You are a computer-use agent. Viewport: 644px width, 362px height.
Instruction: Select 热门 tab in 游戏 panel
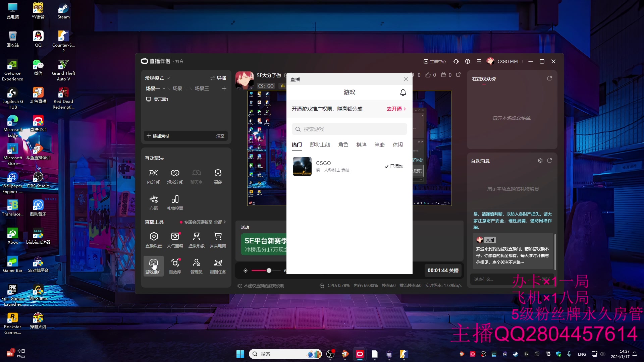[297, 144]
